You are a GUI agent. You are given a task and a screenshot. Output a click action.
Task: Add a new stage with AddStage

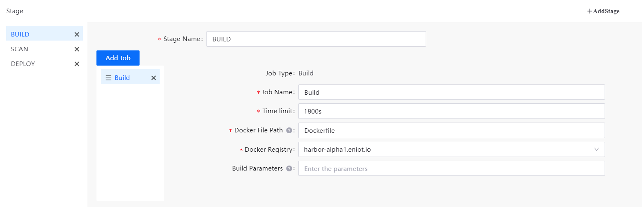pos(603,11)
